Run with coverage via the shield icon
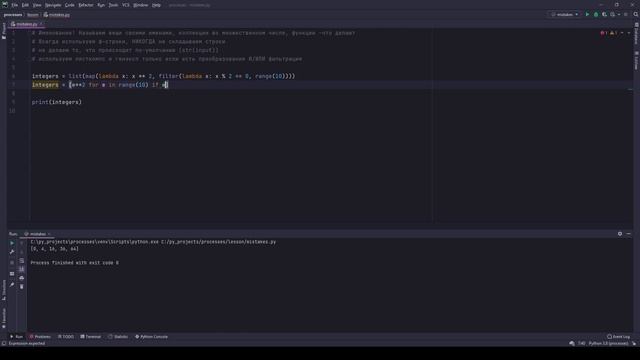This screenshot has height=360, width=640. pyautogui.click(x=604, y=14)
